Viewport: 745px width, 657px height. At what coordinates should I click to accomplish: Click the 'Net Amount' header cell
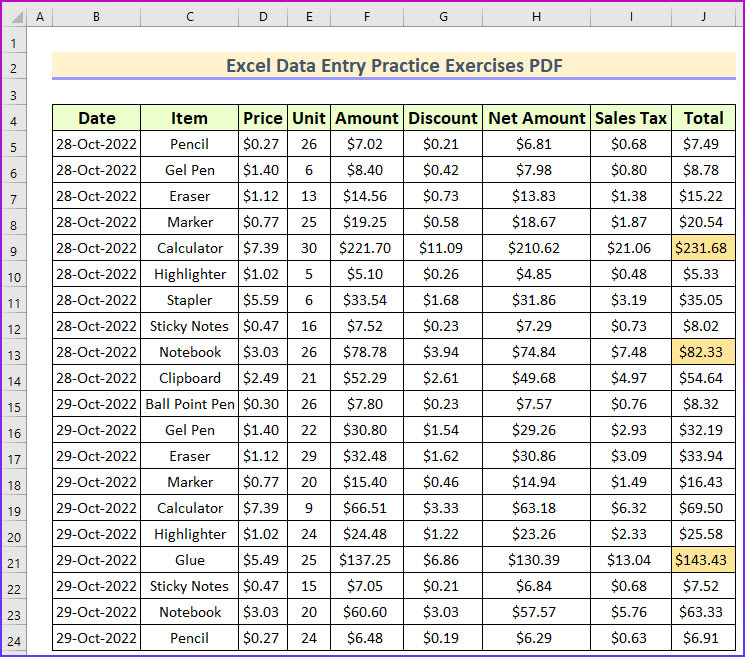537,118
